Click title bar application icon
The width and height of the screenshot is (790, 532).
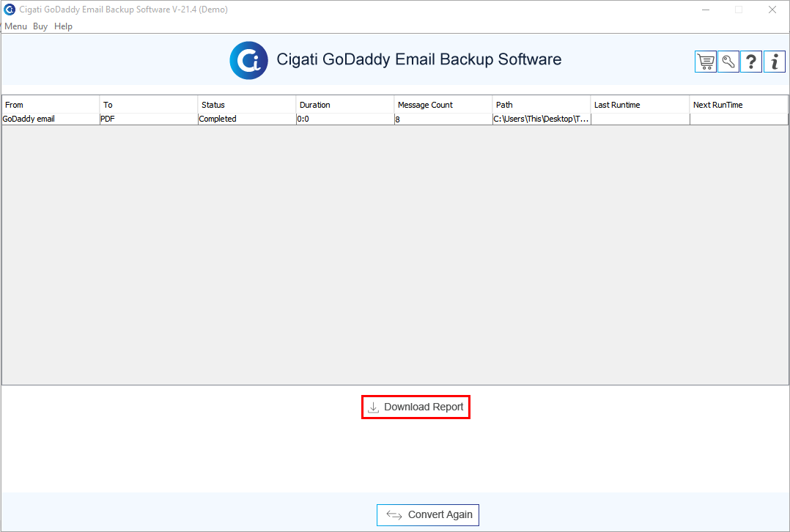pos(10,10)
